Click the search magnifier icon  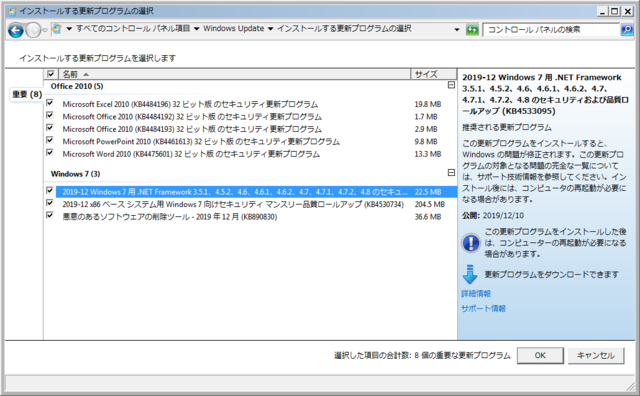(x=627, y=30)
